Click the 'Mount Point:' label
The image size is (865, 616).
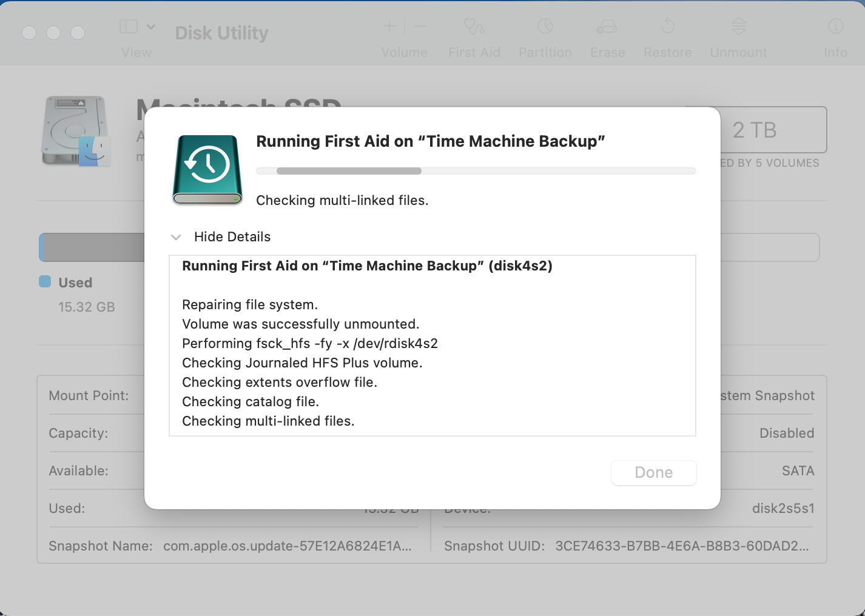89,396
